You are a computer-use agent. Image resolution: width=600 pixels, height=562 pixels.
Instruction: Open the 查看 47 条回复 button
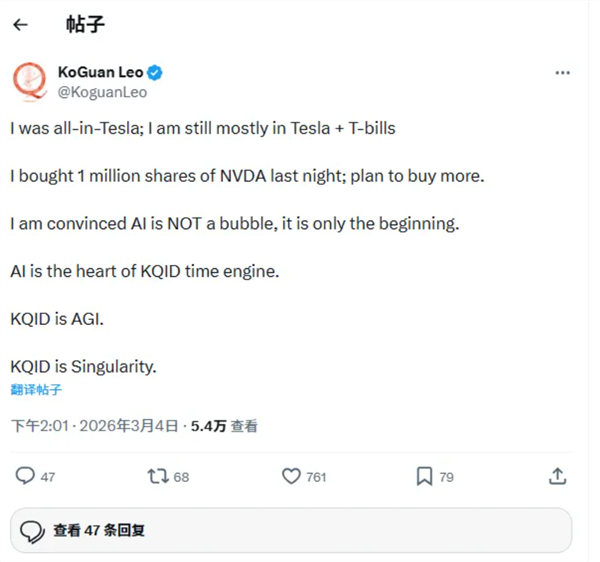click(291, 530)
